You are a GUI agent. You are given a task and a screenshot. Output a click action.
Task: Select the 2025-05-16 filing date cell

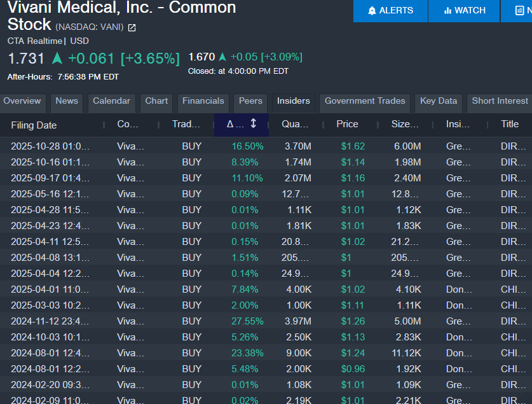50,194
